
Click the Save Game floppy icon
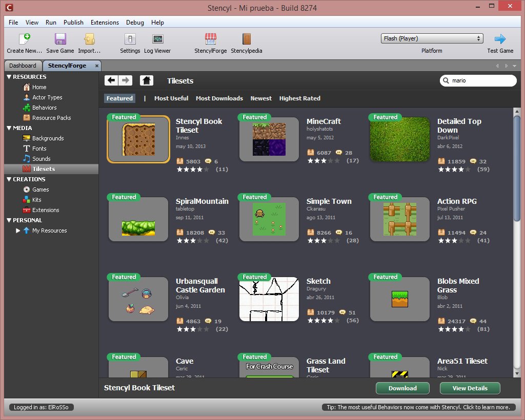tap(60, 39)
